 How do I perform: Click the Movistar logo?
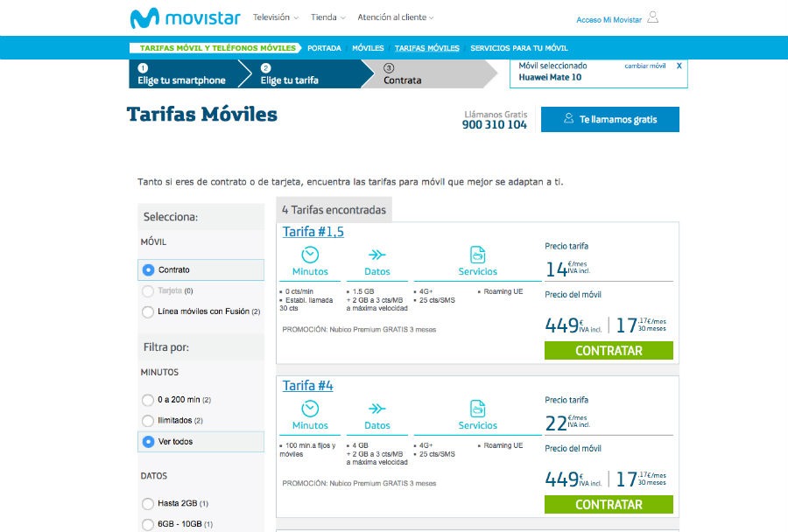tap(185, 18)
